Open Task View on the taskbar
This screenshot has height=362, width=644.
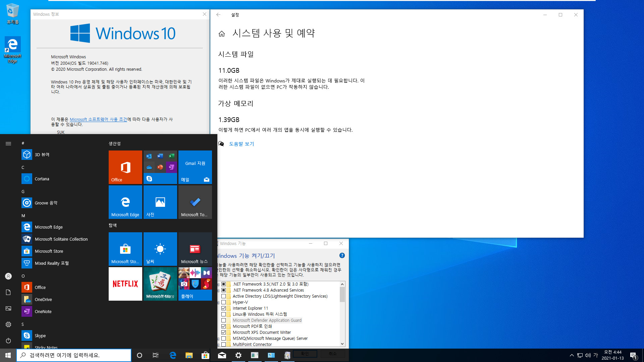click(155, 355)
